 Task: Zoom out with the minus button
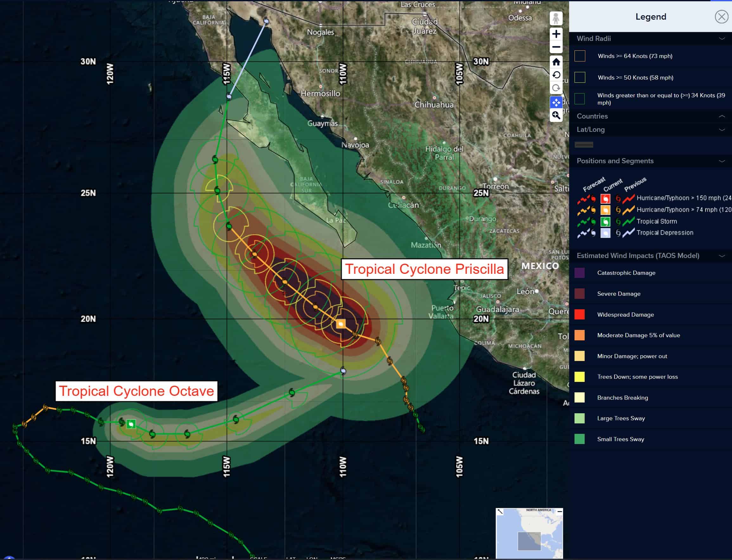556,47
